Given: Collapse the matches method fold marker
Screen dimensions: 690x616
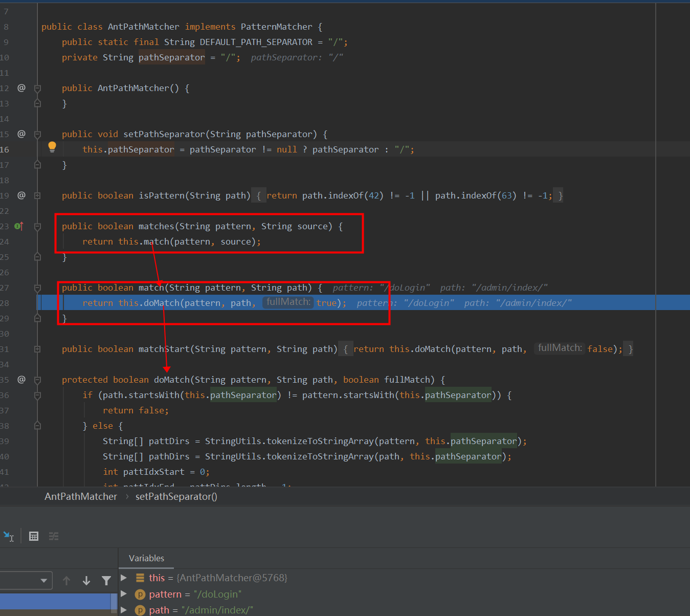Looking at the screenshot, I should (x=37, y=227).
